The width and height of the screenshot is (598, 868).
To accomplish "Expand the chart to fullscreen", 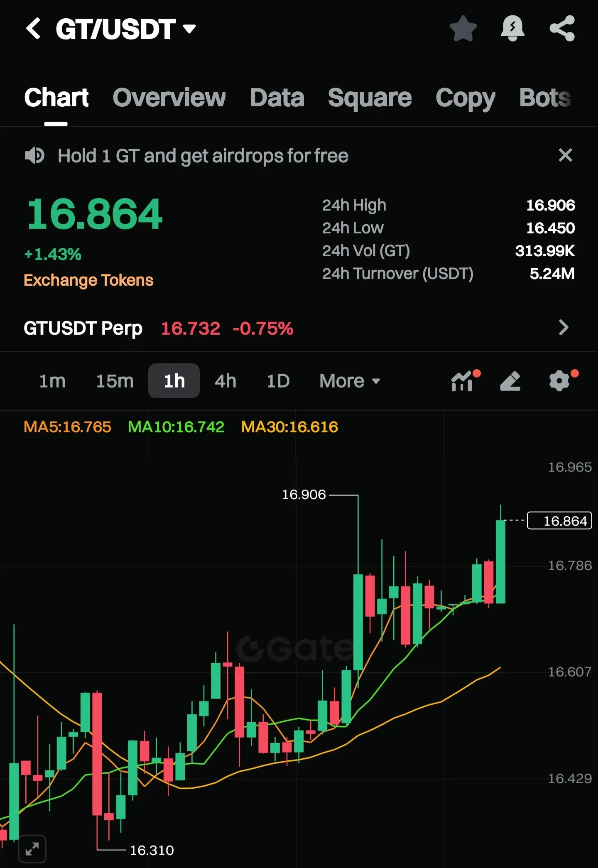I will click(x=32, y=848).
